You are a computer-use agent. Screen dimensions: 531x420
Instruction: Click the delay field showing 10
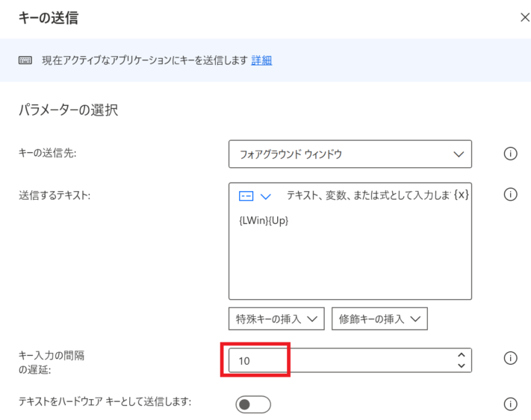(x=350, y=360)
